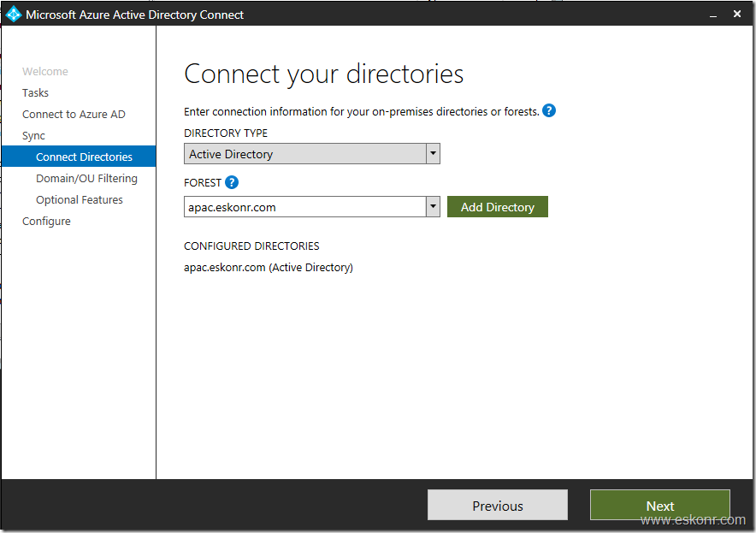Click the Next button to continue
Viewport: 756px width, 533px height.
(659, 505)
